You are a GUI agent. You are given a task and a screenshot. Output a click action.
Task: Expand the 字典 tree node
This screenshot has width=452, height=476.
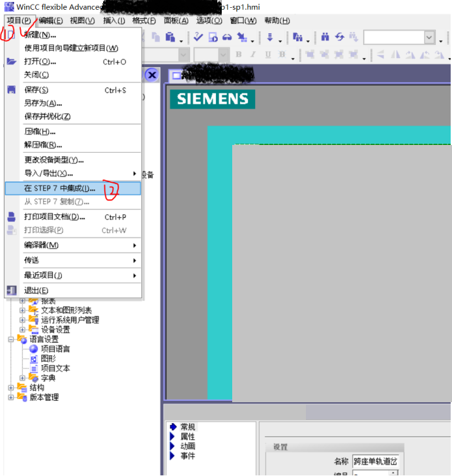(x=22, y=378)
